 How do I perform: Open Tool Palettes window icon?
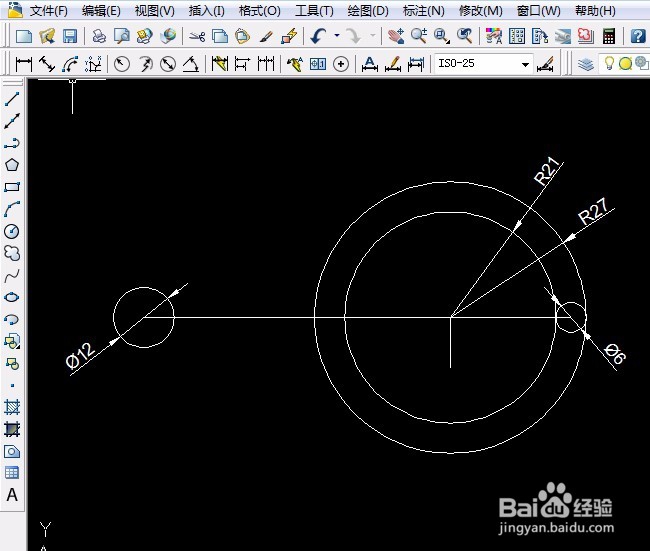coord(540,36)
